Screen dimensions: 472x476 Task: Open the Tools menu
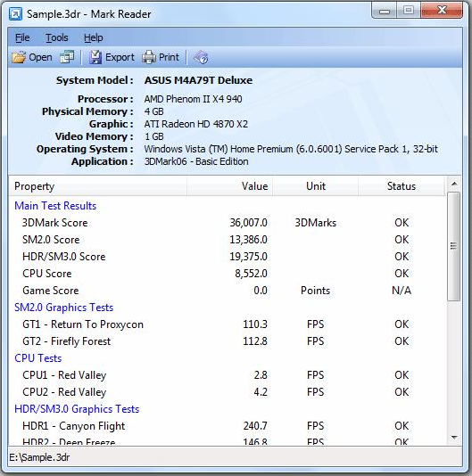point(57,37)
